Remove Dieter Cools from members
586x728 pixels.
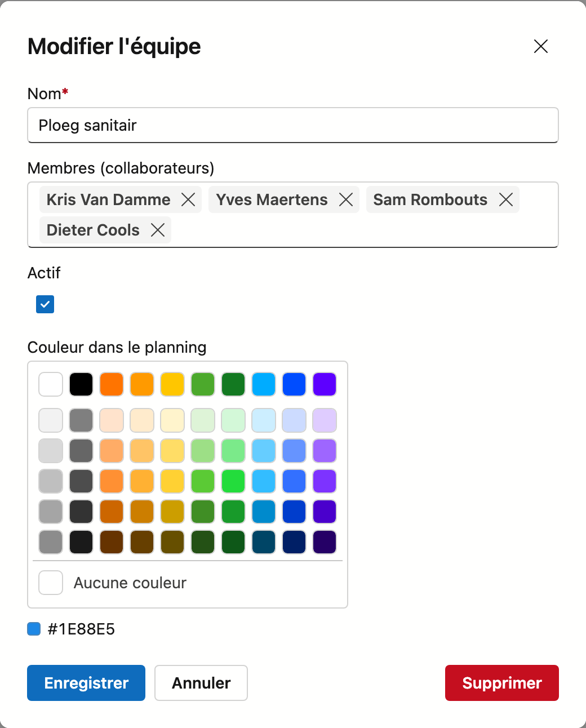point(158,230)
